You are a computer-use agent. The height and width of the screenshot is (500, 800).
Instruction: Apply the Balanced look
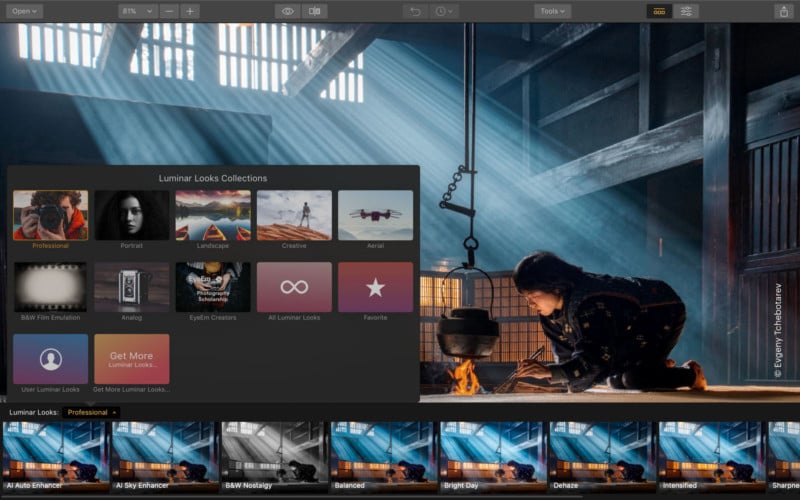pyautogui.click(x=384, y=456)
